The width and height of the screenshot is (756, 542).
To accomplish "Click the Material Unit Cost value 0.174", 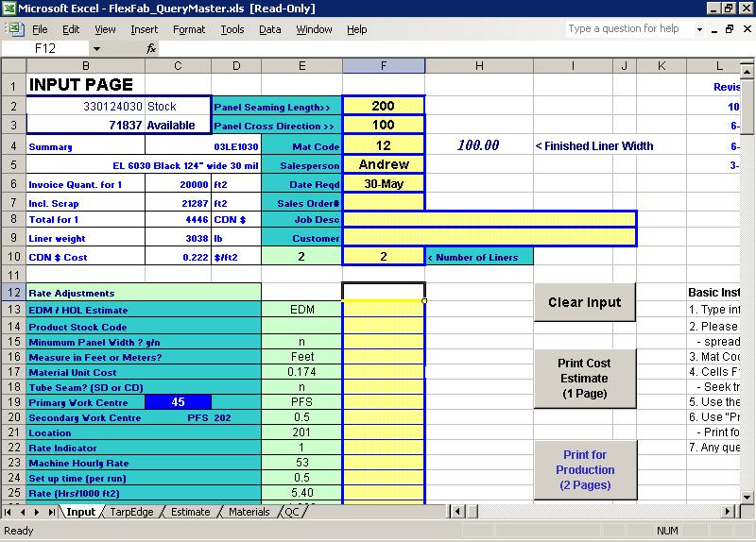I will pos(301,372).
